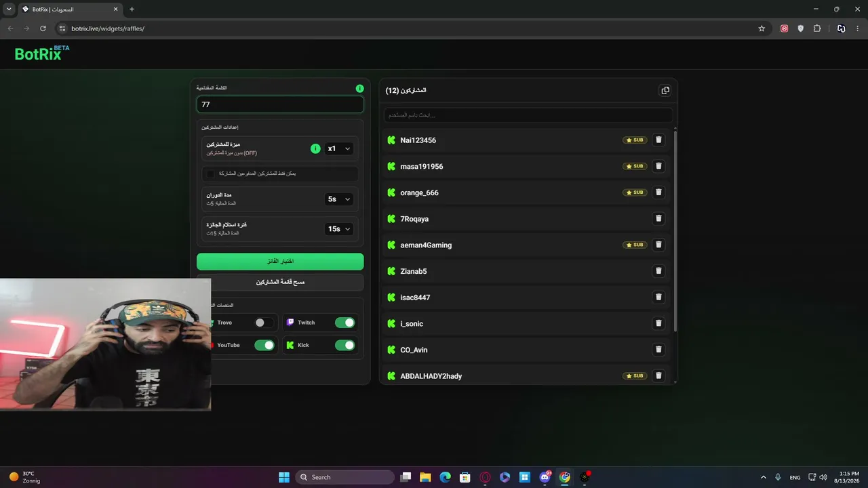
Task: Open Discord from taskbar
Action: tap(545, 477)
